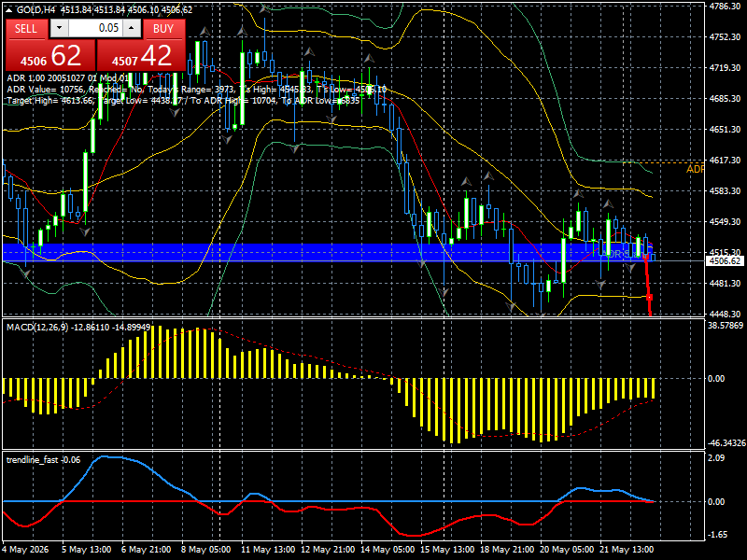Click the 4786.30 price scale label

click(x=725, y=7)
